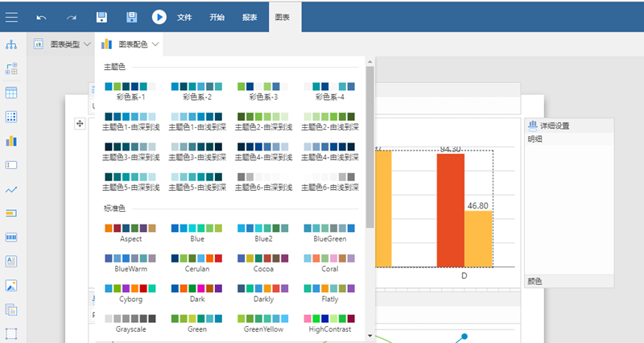644x343 pixels.
Task: Select the line chart icon in sidebar
Action: (11, 189)
